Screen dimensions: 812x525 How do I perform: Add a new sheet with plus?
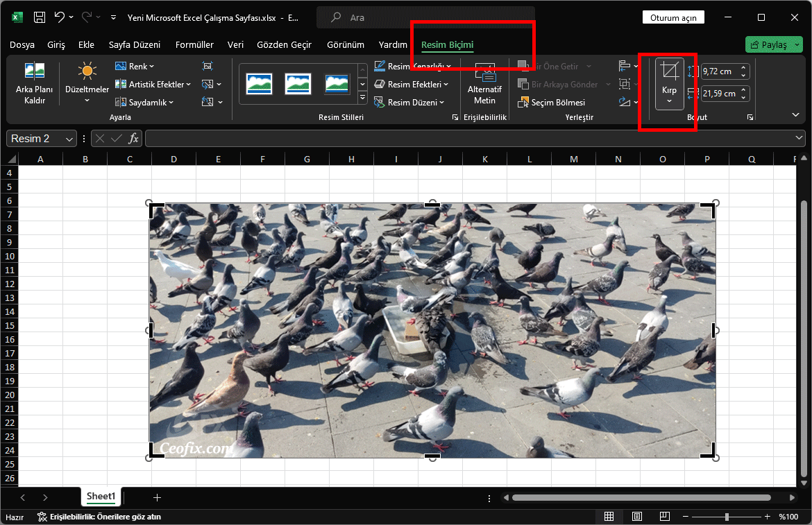tap(157, 497)
